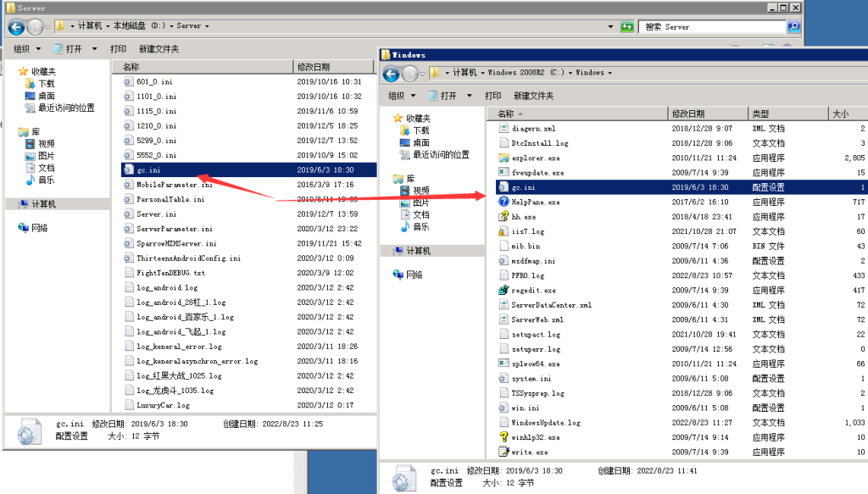Select regedit.exe icon in the Windows folder
The image size is (868, 494).
(x=504, y=291)
